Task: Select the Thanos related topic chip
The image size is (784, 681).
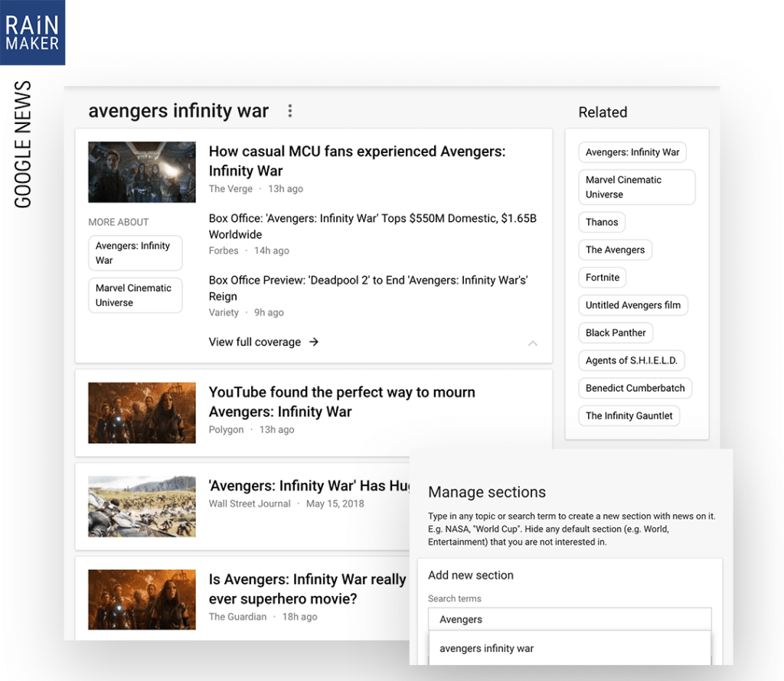Action: tap(602, 223)
